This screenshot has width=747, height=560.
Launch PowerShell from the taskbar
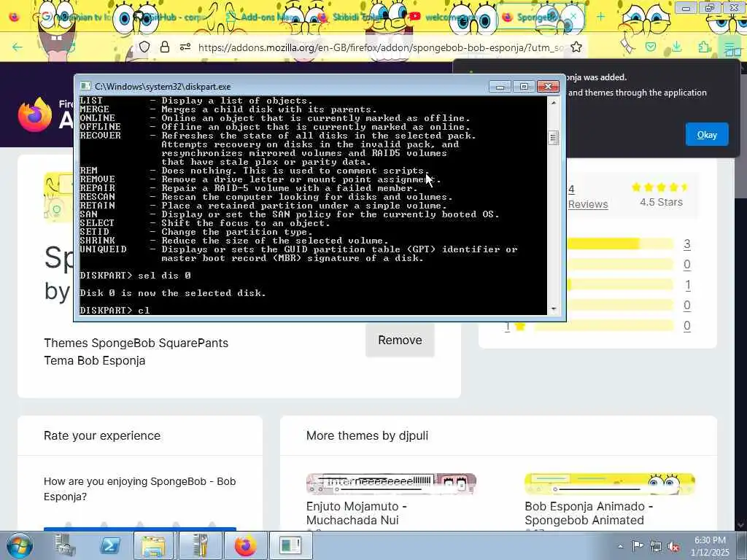click(110, 545)
